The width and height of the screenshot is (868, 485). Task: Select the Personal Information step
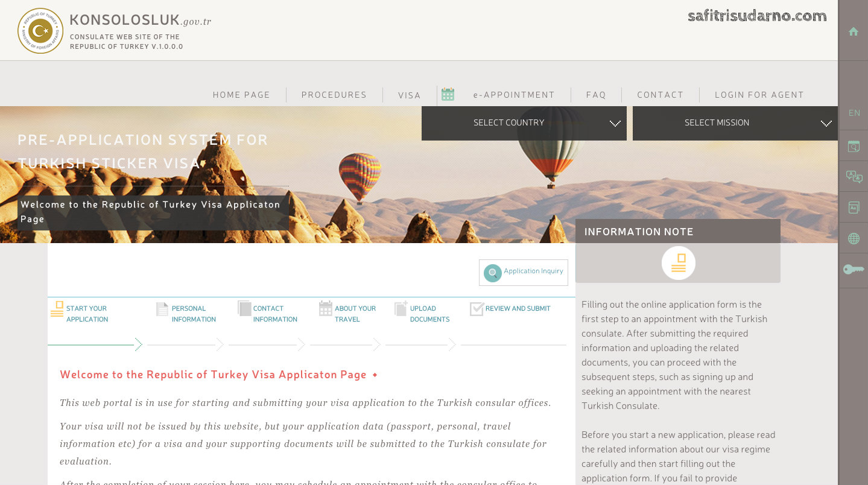(187, 314)
